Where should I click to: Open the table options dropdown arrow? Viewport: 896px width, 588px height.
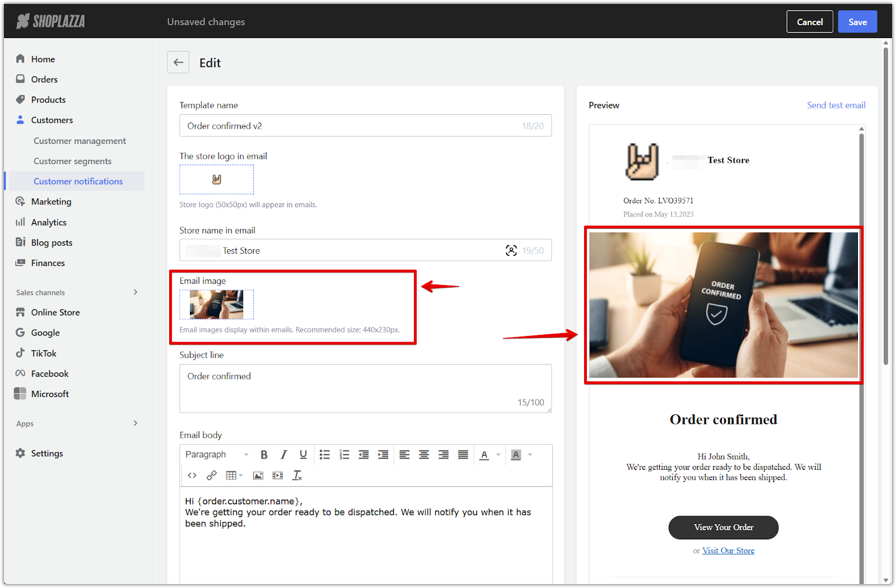click(241, 475)
